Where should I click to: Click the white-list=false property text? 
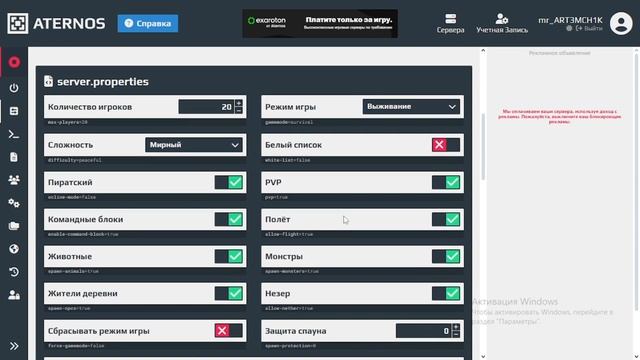pos(288,160)
